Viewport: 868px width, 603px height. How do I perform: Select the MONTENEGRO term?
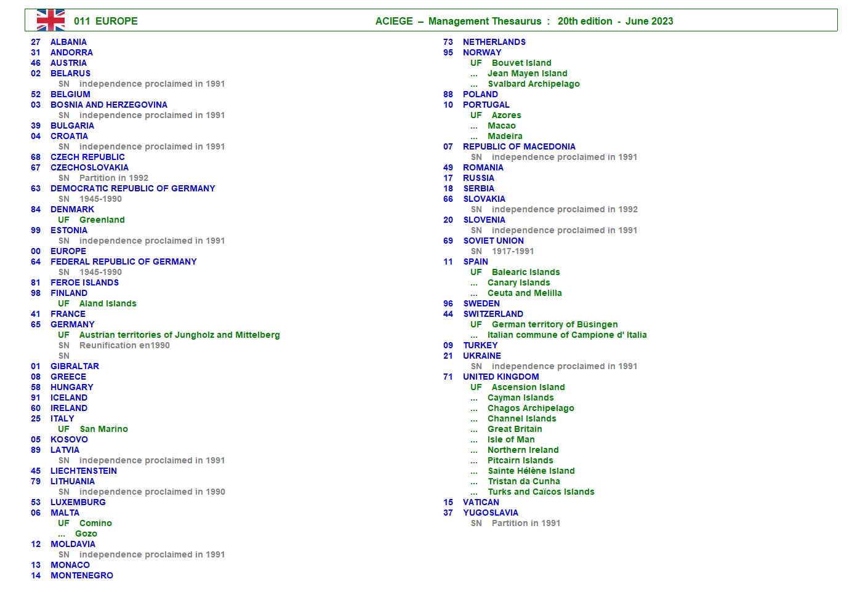click(x=81, y=575)
